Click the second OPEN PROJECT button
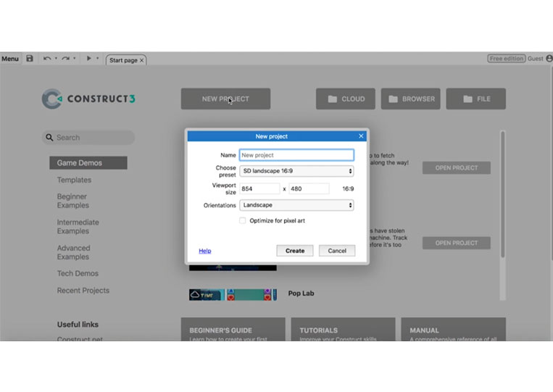The width and height of the screenshot is (553, 392). (x=457, y=243)
